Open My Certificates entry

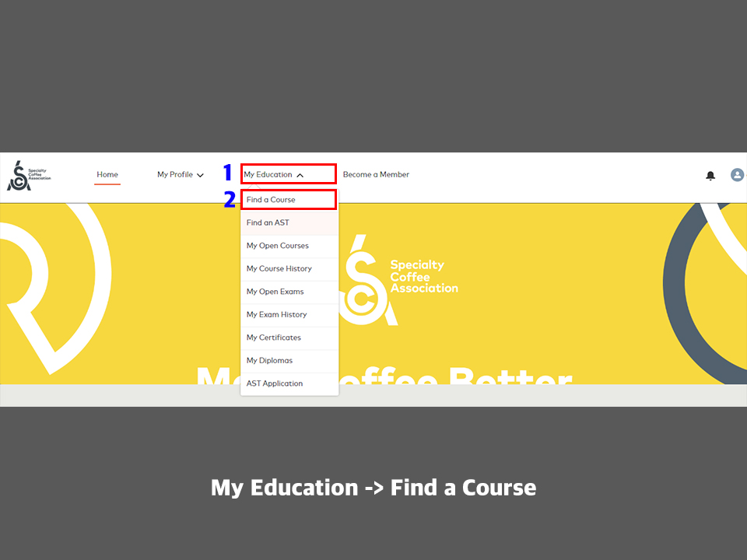[289, 337]
